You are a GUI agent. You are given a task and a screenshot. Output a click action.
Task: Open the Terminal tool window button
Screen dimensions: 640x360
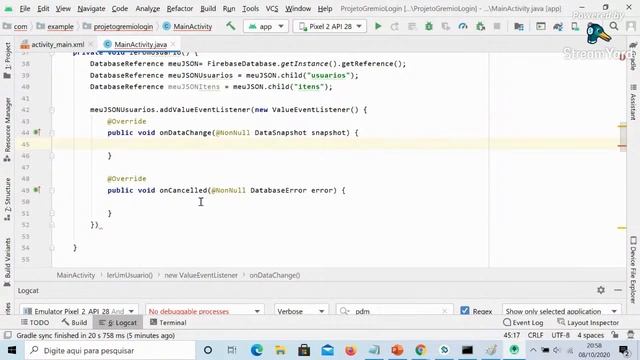click(168, 322)
